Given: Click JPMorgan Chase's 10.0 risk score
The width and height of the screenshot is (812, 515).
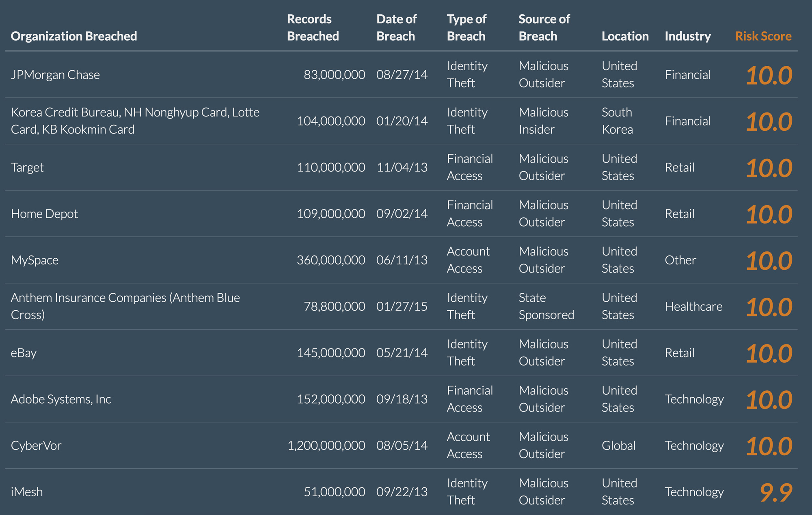Looking at the screenshot, I should tap(769, 76).
